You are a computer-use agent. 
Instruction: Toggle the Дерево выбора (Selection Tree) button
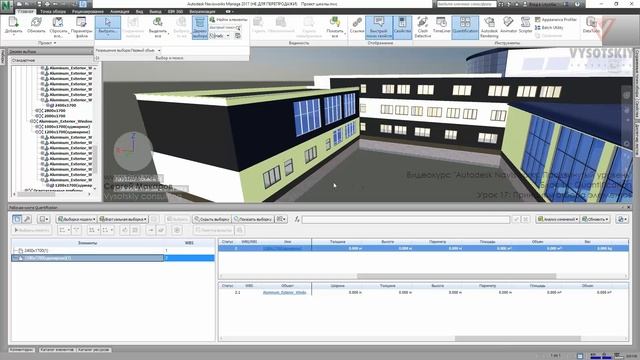point(200,28)
